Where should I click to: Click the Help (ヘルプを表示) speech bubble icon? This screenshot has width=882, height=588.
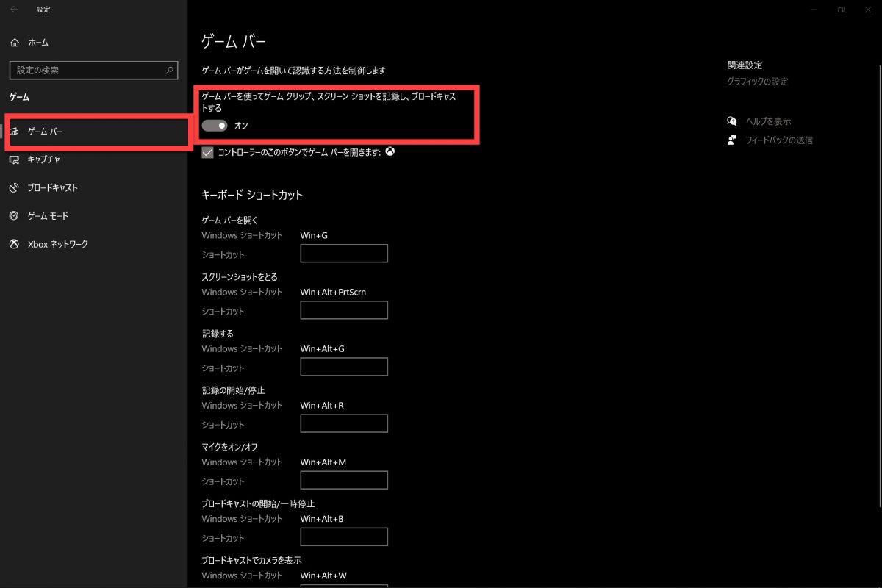tap(731, 121)
